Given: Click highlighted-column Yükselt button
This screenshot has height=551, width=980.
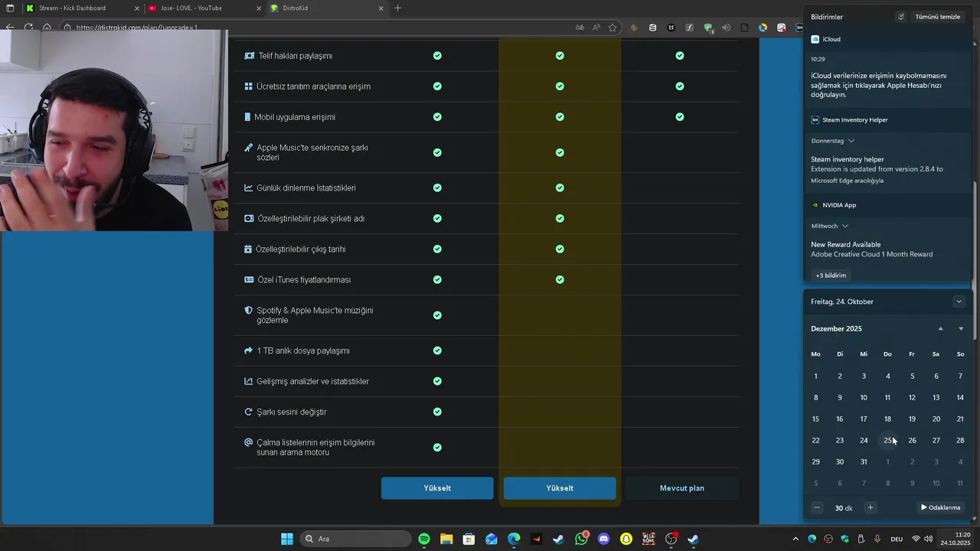Looking at the screenshot, I should coord(560,488).
